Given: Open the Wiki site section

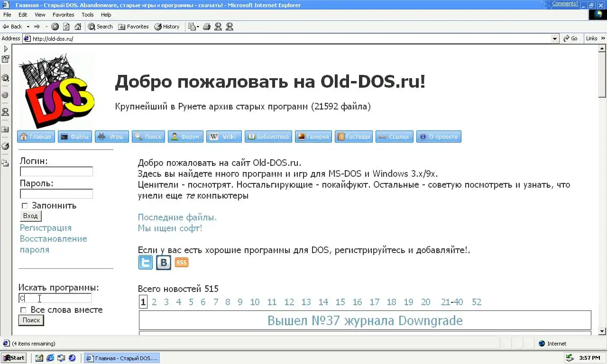Looking at the screenshot, I should tap(224, 136).
